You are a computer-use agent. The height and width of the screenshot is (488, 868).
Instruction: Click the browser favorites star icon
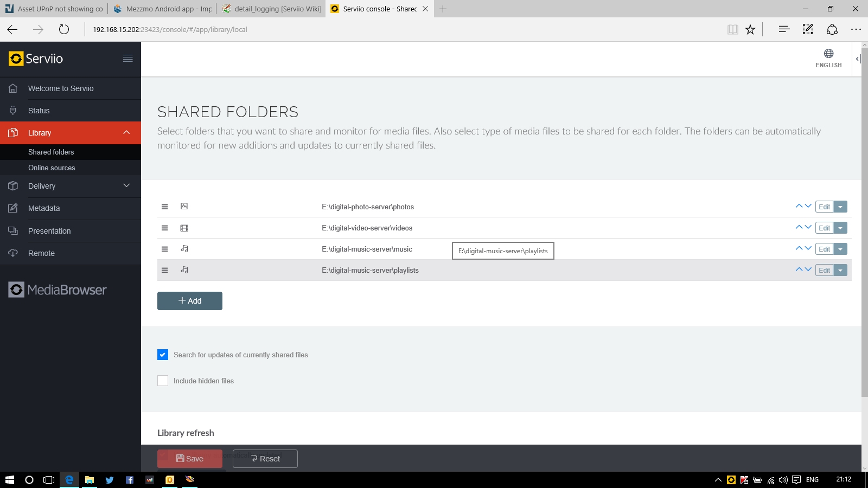[x=750, y=30]
